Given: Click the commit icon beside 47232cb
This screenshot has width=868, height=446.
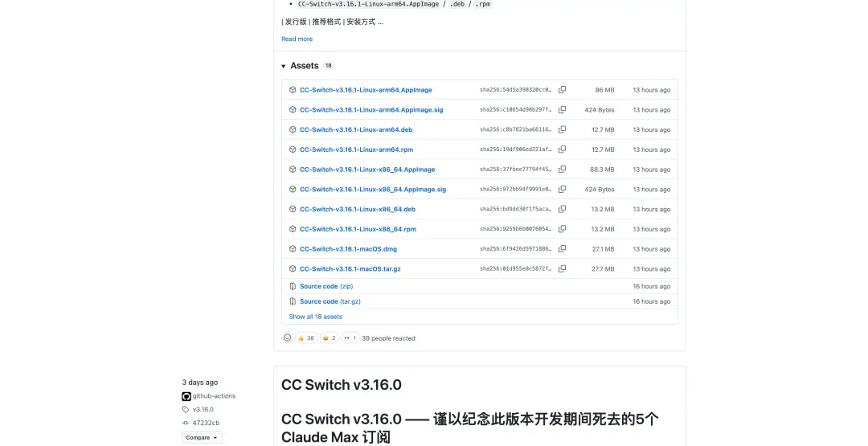Looking at the screenshot, I should click(186, 423).
